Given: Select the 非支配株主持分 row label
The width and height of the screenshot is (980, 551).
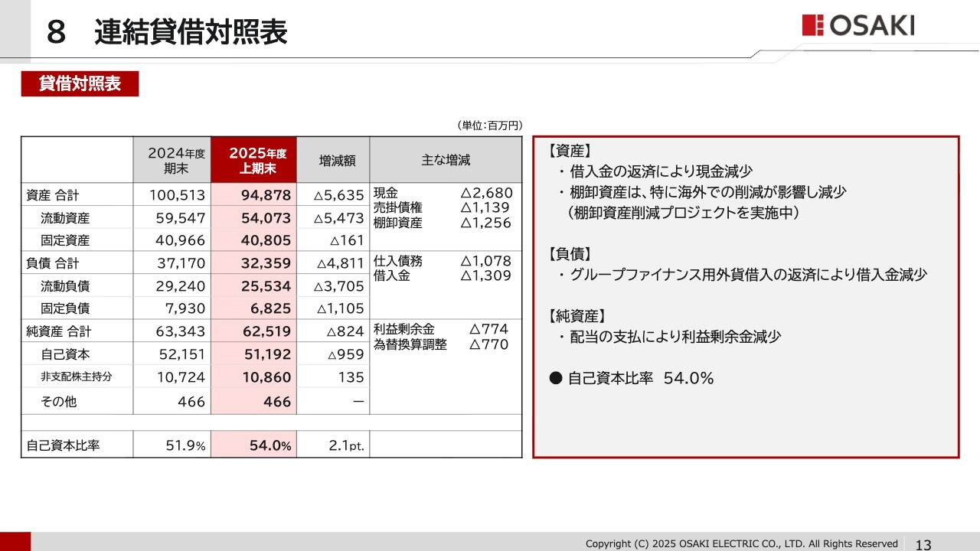Looking at the screenshot, I should (77, 377).
